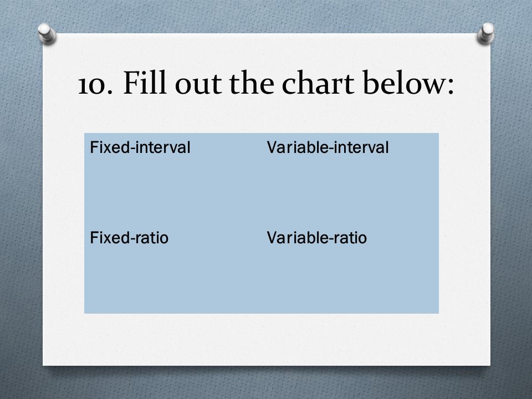Click the word out in the title
The width and height of the screenshot is (532, 399).
pos(198,85)
